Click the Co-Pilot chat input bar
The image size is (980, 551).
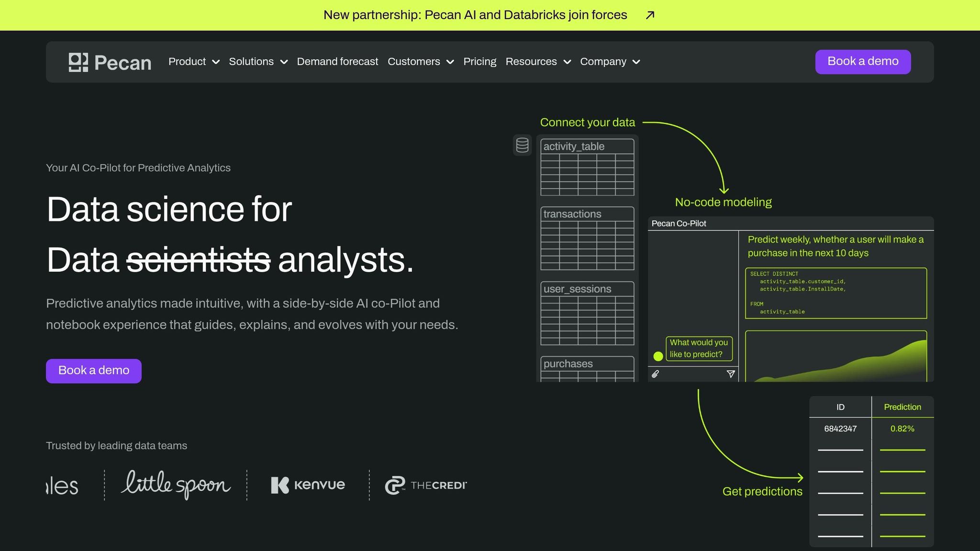[x=693, y=374]
